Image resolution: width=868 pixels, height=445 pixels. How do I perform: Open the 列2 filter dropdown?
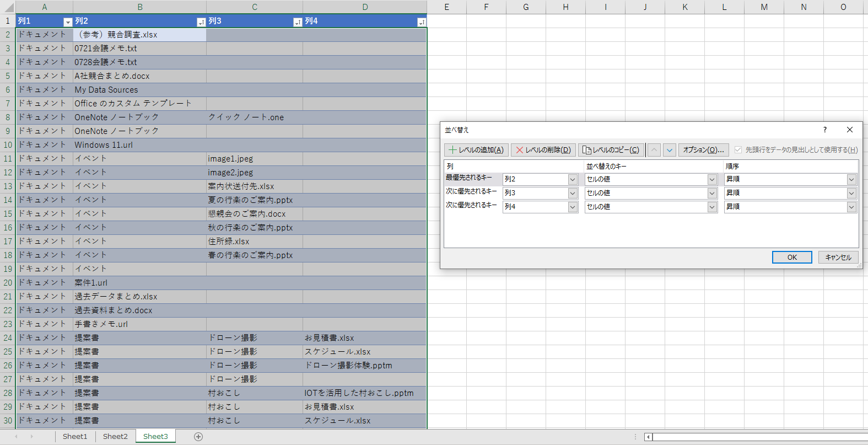coord(201,22)
